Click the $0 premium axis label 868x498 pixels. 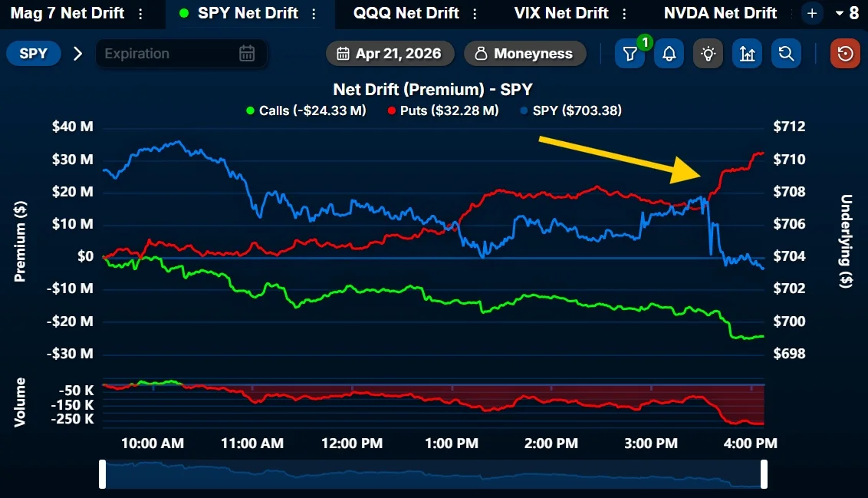[x=85, y=256]
